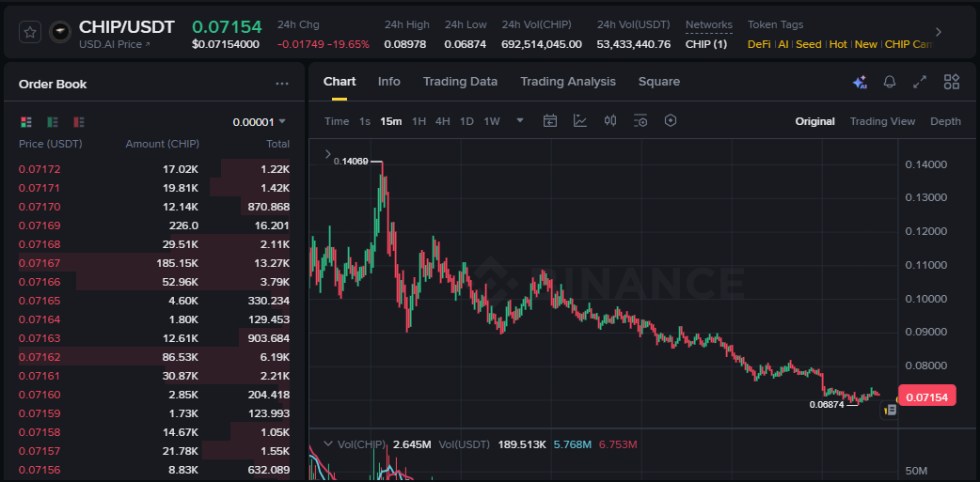
Task: Switch to Depth chart view
Action: [945, 121]
